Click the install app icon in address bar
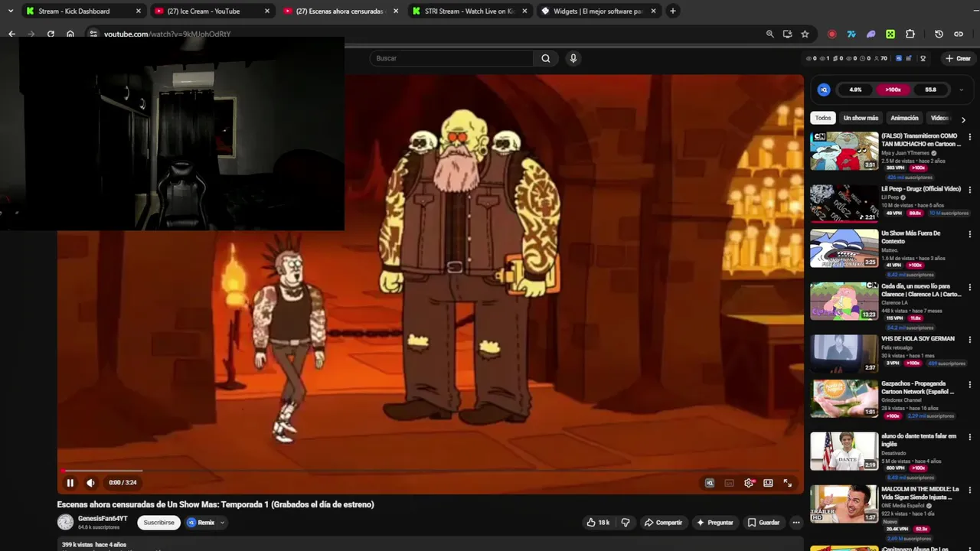The height and width of the screenshot is (551, 980). click(787, 34)
